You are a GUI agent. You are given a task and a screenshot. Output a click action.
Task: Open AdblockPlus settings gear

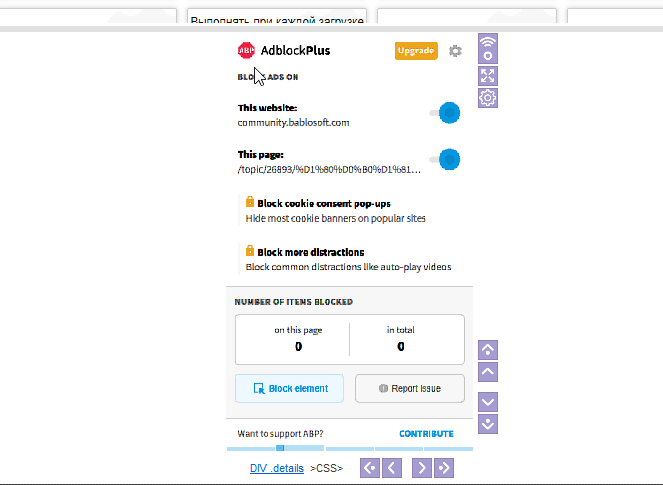tap(456, 50)
